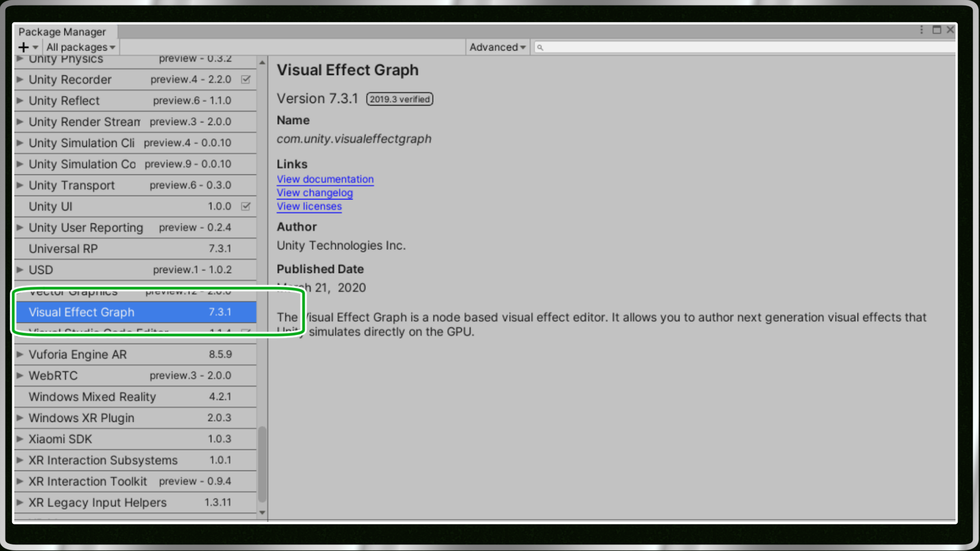
Task: Click Unity Simulation Core preview.9 version
Action: (x=188, y=164)
